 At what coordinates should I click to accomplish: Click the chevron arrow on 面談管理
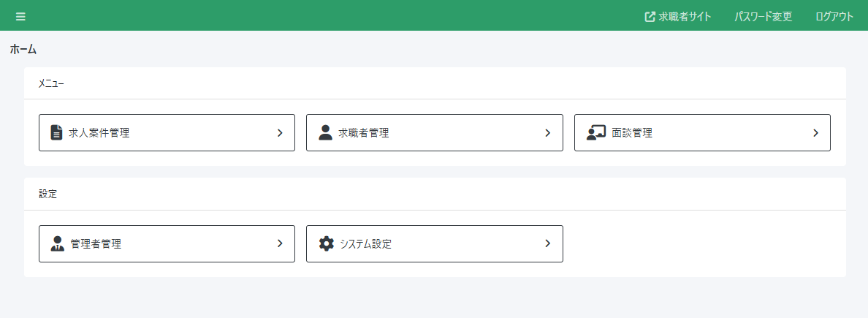pyautogui.click(x=816, y=133)
